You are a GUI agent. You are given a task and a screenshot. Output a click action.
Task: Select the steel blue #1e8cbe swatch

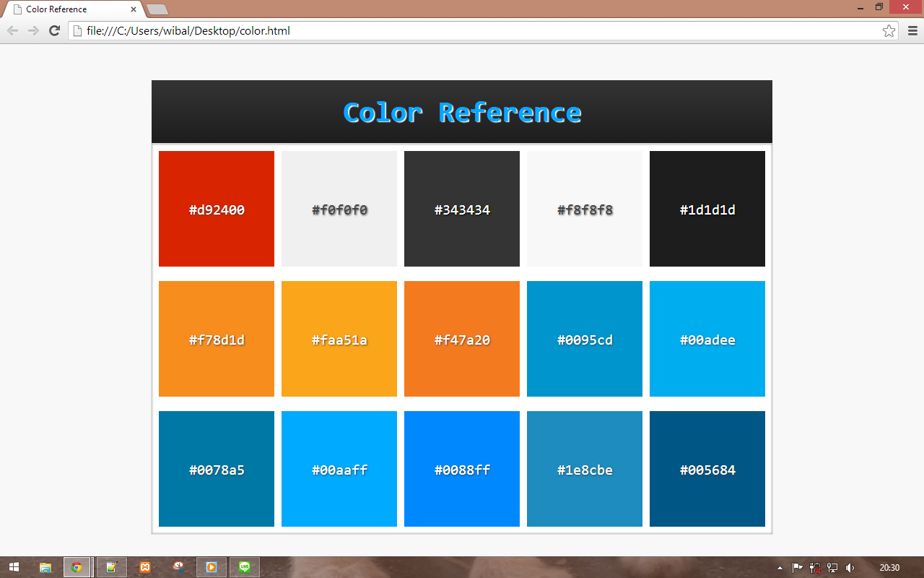(585, 469)
